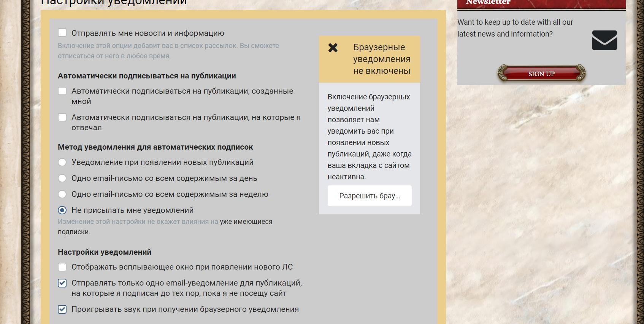Click the X icon in browser notifications banner
The image size is (644, 324).
pos(333,48)
